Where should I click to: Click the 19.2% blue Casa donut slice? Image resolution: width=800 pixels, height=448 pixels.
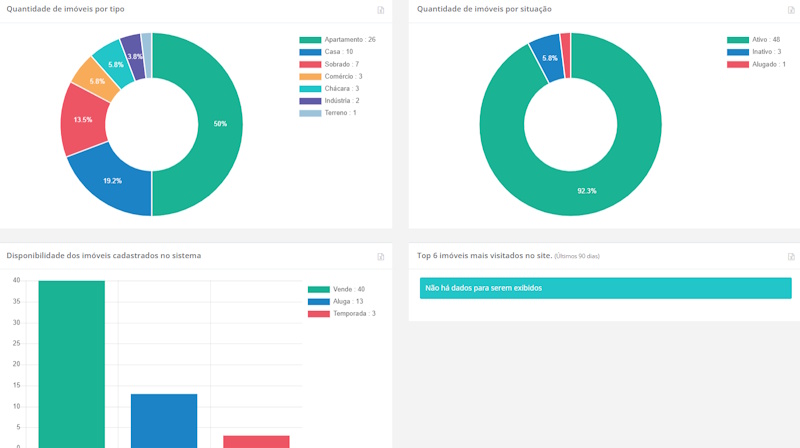(x=113, y=182)
